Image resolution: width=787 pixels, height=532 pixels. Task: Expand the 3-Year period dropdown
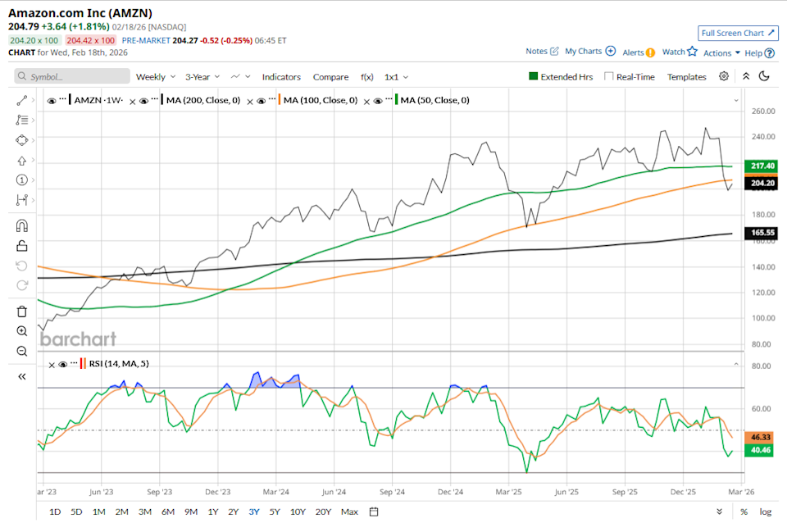click(202, 76)
